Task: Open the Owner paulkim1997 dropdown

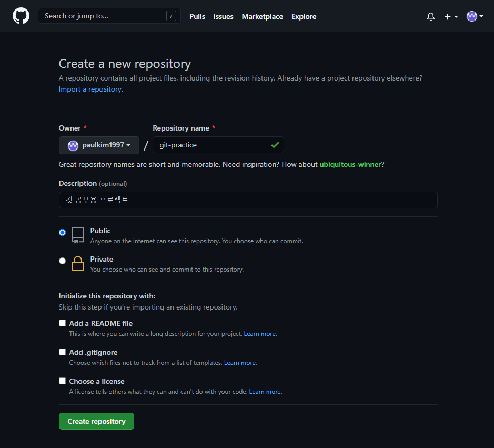Action: click(99, 145)
